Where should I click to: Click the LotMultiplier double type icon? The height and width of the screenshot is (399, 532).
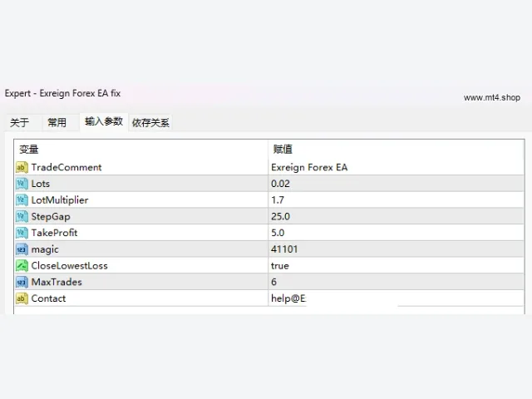click(x=22, y=199)
